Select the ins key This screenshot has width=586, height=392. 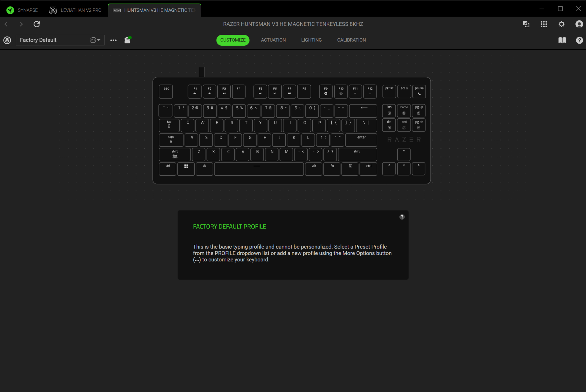click(389, 111)
